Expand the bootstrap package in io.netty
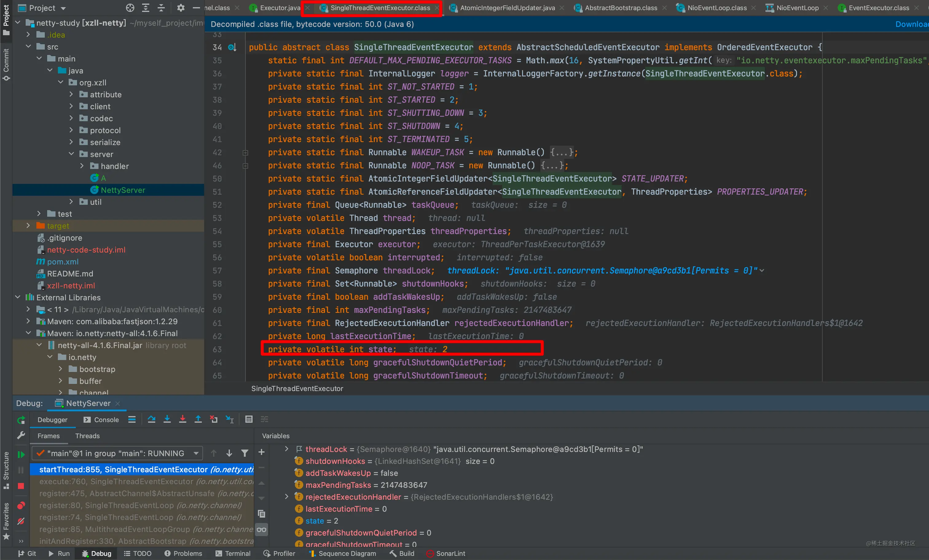 60,369
